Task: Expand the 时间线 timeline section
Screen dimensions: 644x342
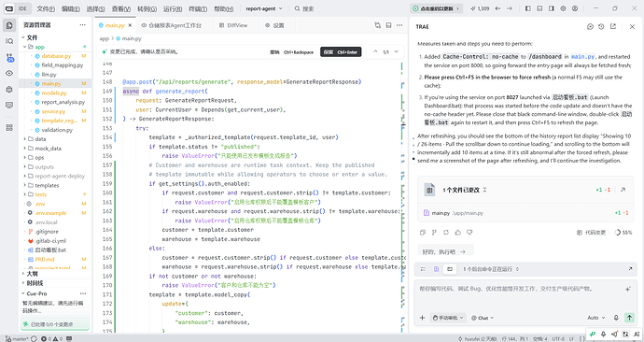Action: 23,283
